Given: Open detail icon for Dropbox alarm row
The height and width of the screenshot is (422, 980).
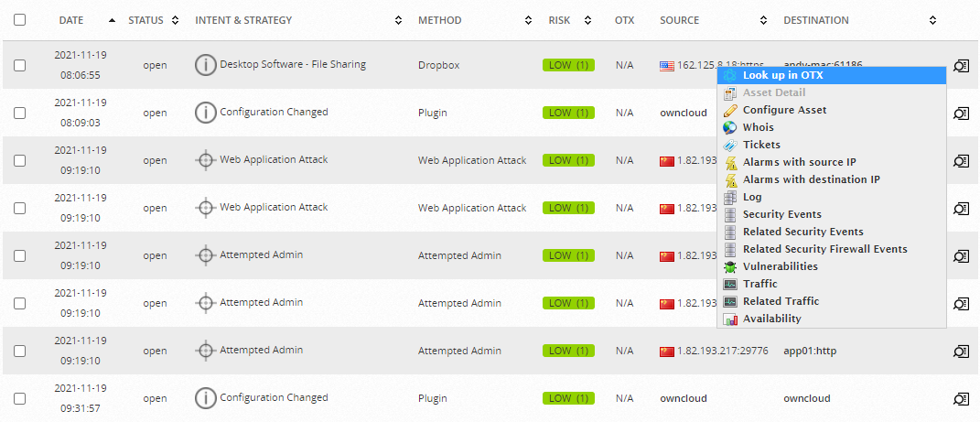Looking at the screenshot, I should tap(961, 65).
